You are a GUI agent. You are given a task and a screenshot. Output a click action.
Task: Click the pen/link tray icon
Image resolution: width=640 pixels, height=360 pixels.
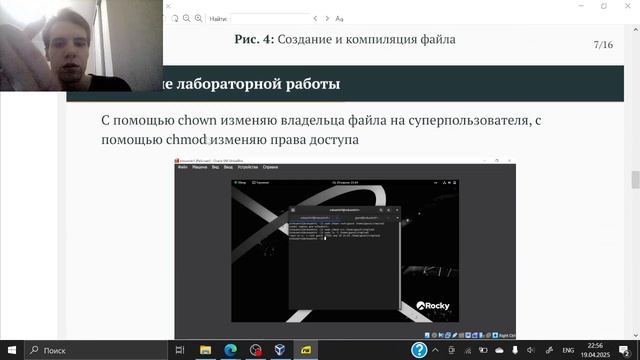pos(549,350)
